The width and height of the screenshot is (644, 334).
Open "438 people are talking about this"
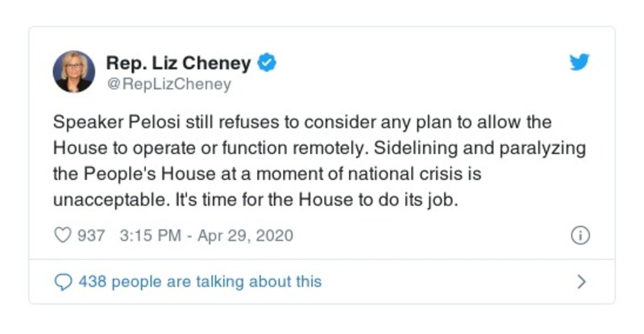(199, 282)
